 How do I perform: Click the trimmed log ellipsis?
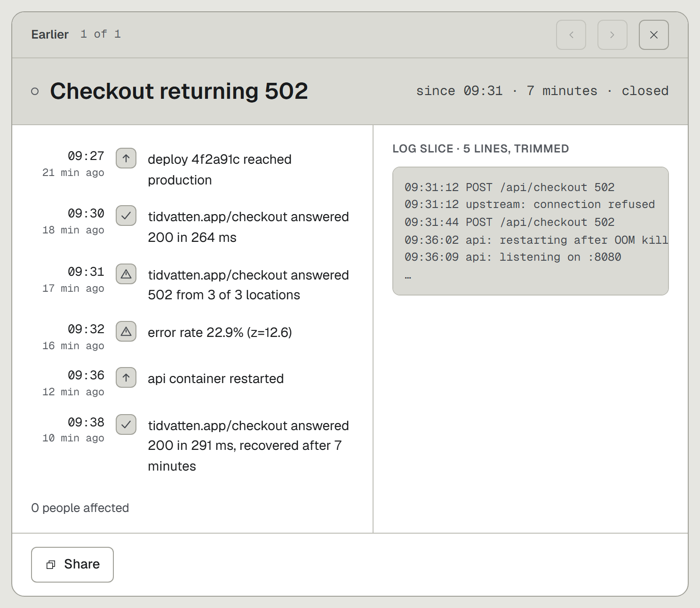tap(408, 277)
